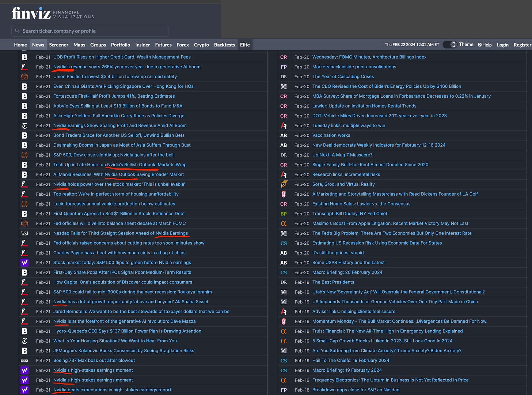
Task: Click Fox icon beside Nvidia's revenue soars 265%
Action: click(24, 67)
